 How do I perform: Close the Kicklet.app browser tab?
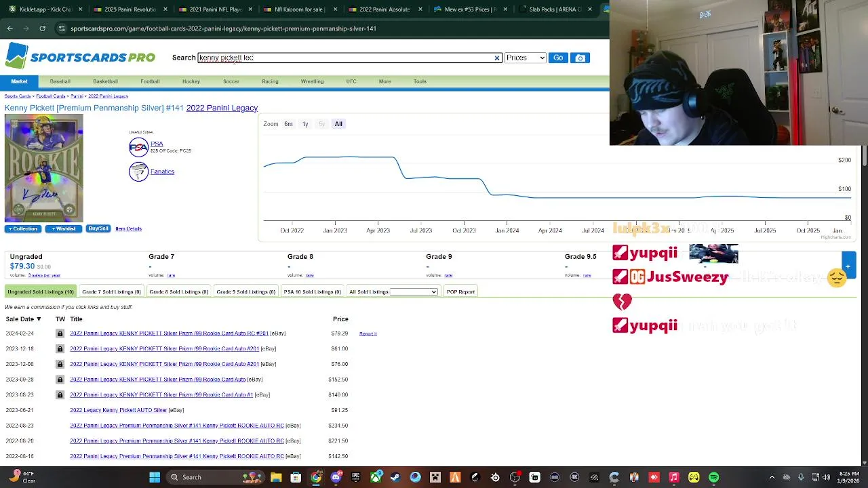tap(81, 9)
